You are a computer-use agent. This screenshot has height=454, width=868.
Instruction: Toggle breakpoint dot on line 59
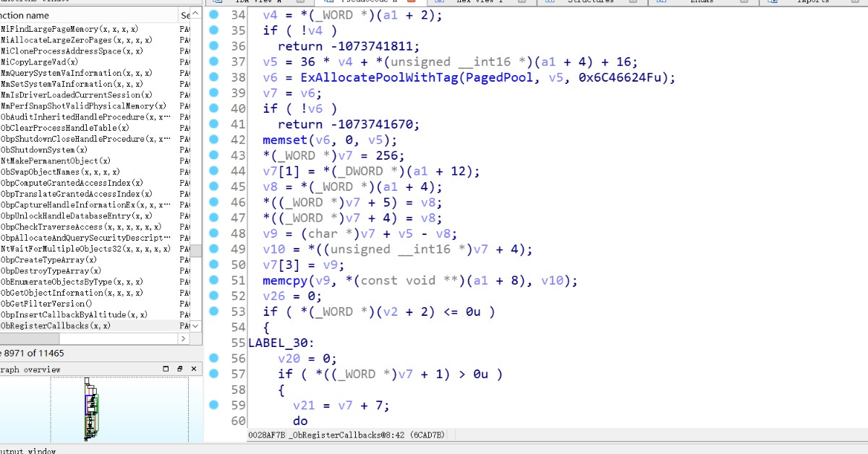(214, 405)
